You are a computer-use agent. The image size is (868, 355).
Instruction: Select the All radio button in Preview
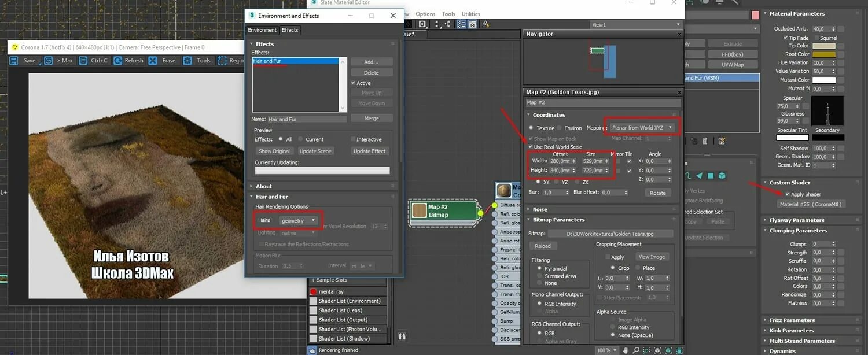coord(281,139)
